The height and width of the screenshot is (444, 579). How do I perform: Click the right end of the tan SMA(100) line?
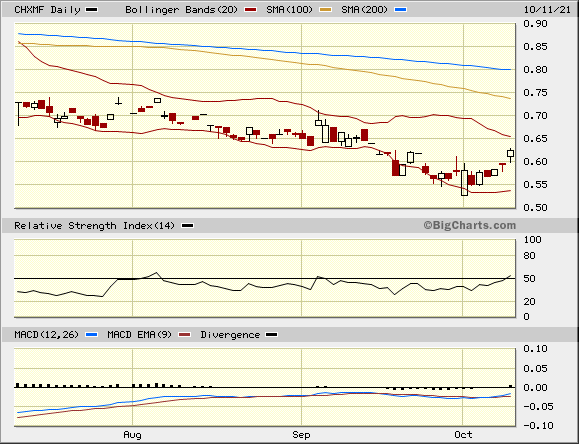pos(510,98)
